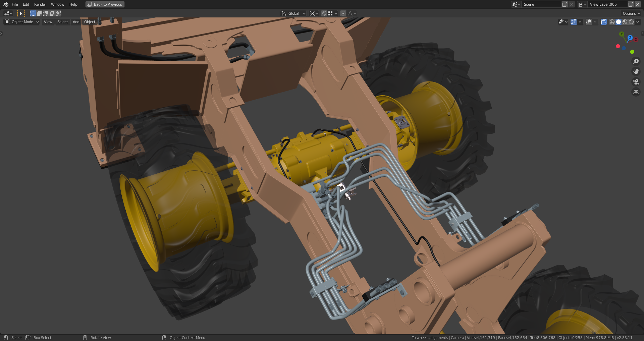
Task: Open the Edit menu
Action: [x=26, y=4]
